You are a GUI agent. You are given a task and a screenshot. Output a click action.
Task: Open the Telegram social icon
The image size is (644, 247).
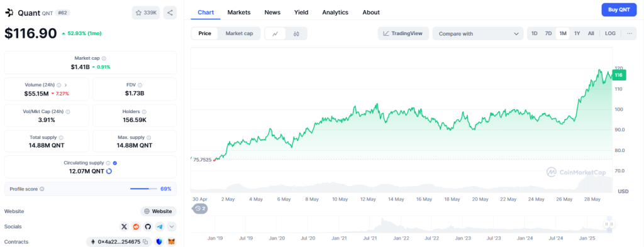pos(160,226)
